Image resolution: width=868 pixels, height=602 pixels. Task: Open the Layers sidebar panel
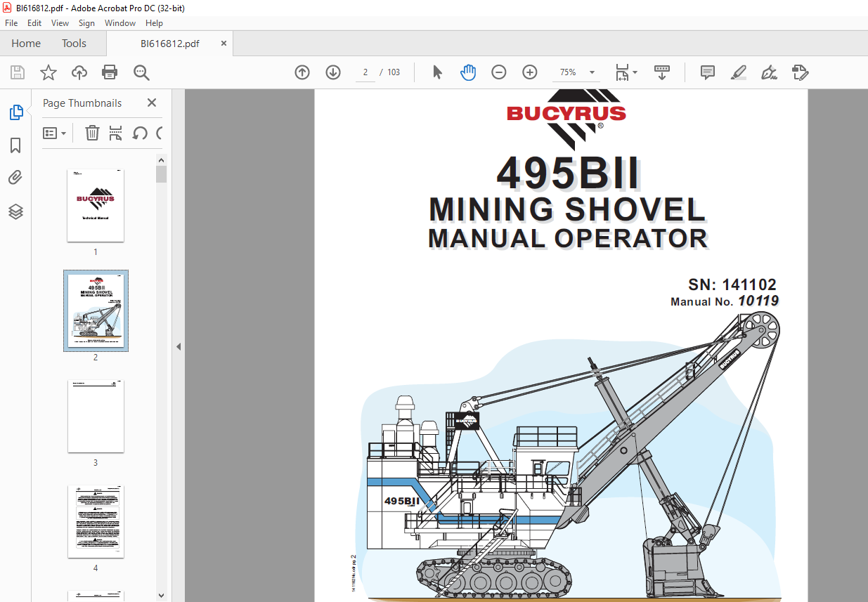(15, 211)
